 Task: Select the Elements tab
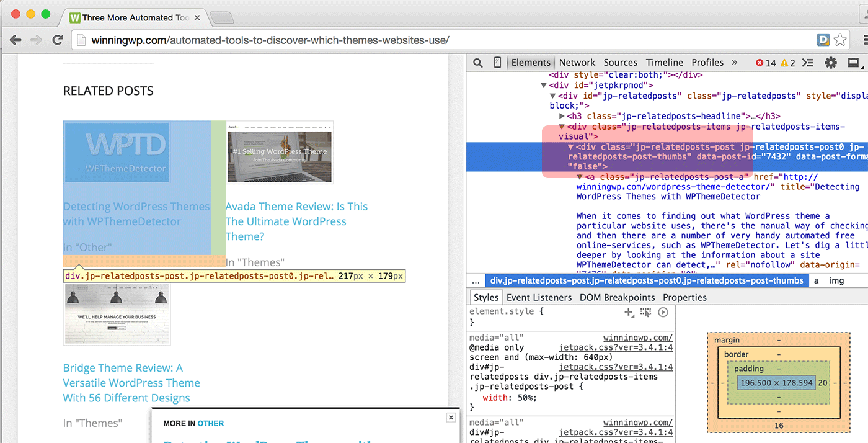[531, 63]
